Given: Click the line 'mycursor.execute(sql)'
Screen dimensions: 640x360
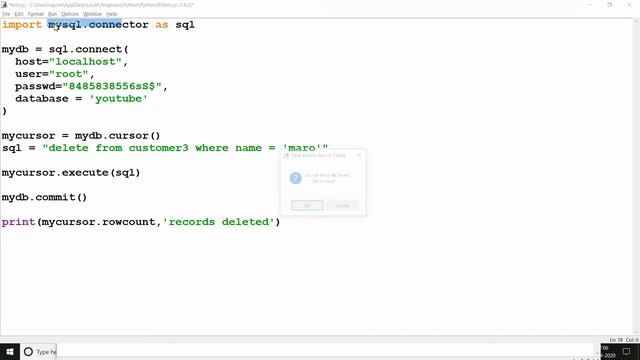Looking at the screenshot, I should tap(71, 173).
